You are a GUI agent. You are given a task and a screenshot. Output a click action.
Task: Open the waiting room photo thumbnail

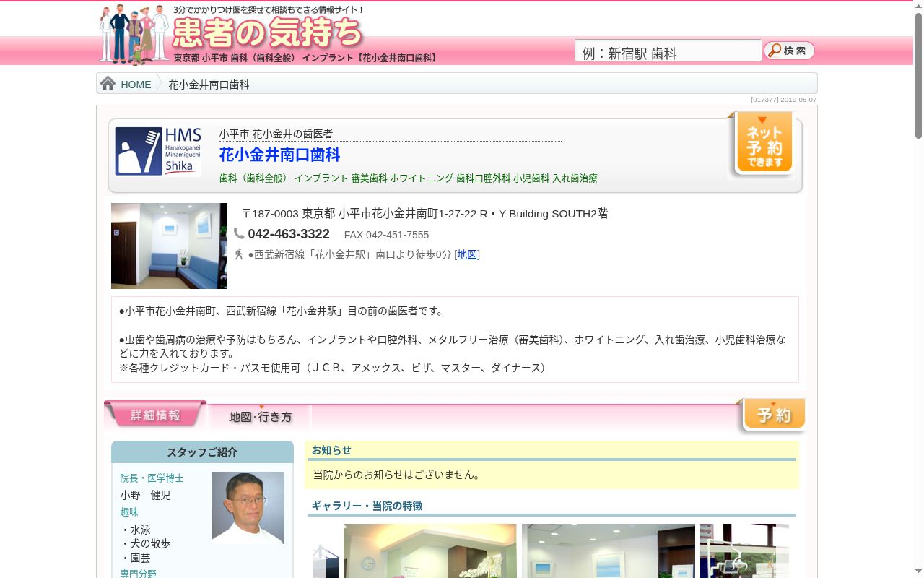coord(169,246)
